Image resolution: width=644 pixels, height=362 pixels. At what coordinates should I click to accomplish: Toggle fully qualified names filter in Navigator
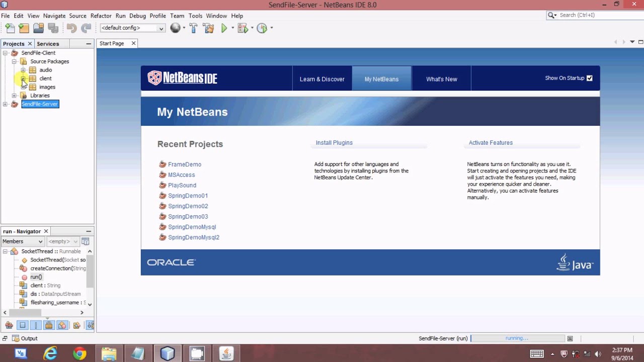(x=76, y=325)
